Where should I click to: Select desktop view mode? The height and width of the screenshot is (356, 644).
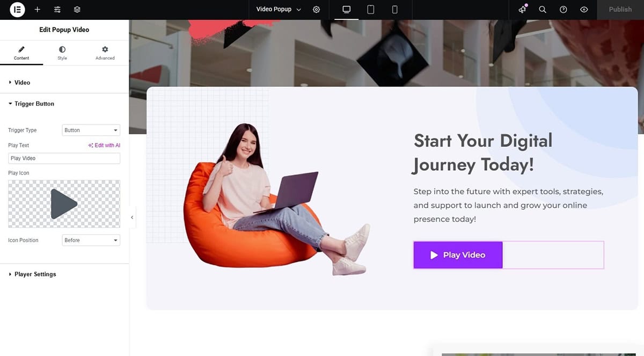(347, 10)
